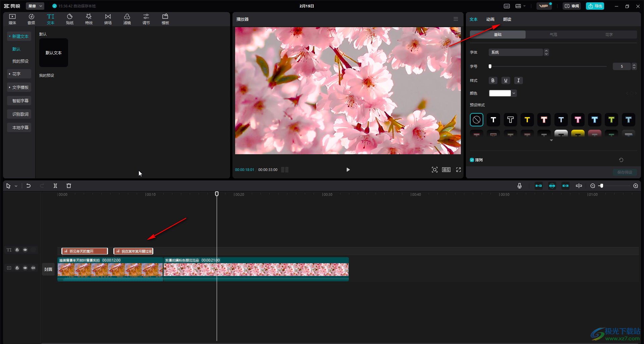This screenshot has height=344, width=644.
Task: Open the 特效 effects panel
Action: coord(89,19)
